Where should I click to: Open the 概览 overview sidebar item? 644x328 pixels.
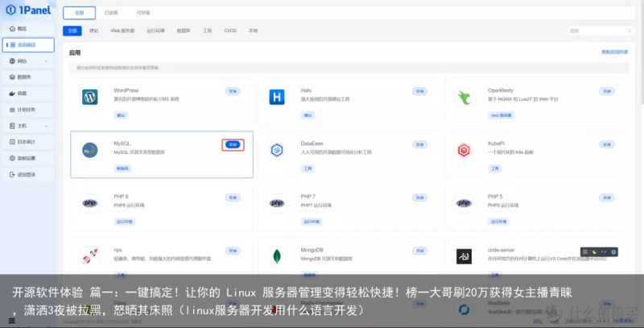28,29
